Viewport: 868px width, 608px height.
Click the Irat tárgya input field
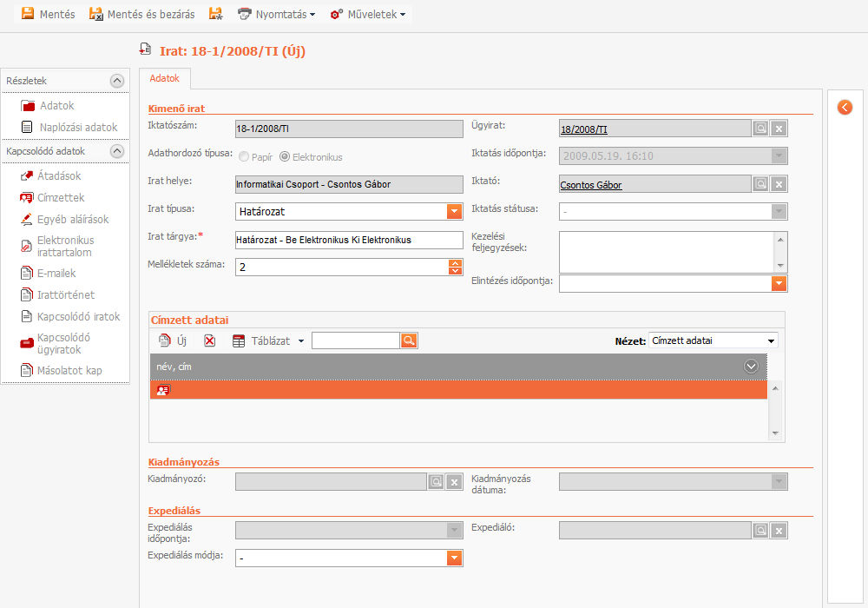click(349, 240)
